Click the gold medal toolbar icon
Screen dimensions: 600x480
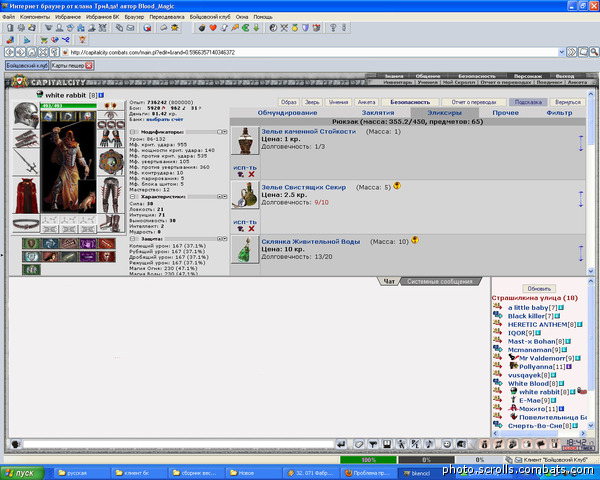tap(295, 28)
